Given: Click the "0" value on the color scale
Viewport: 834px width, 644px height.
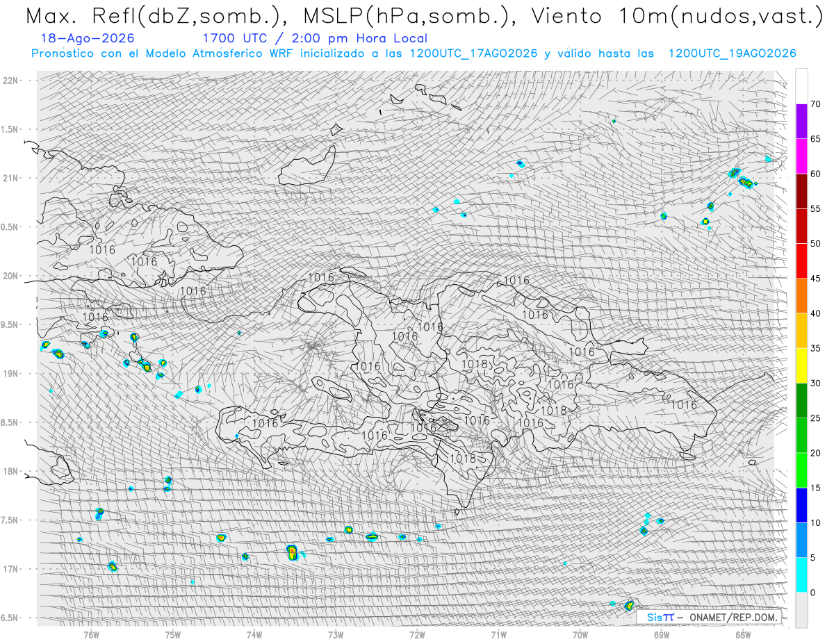Looking at the screenshot, I should coord(812,593).
